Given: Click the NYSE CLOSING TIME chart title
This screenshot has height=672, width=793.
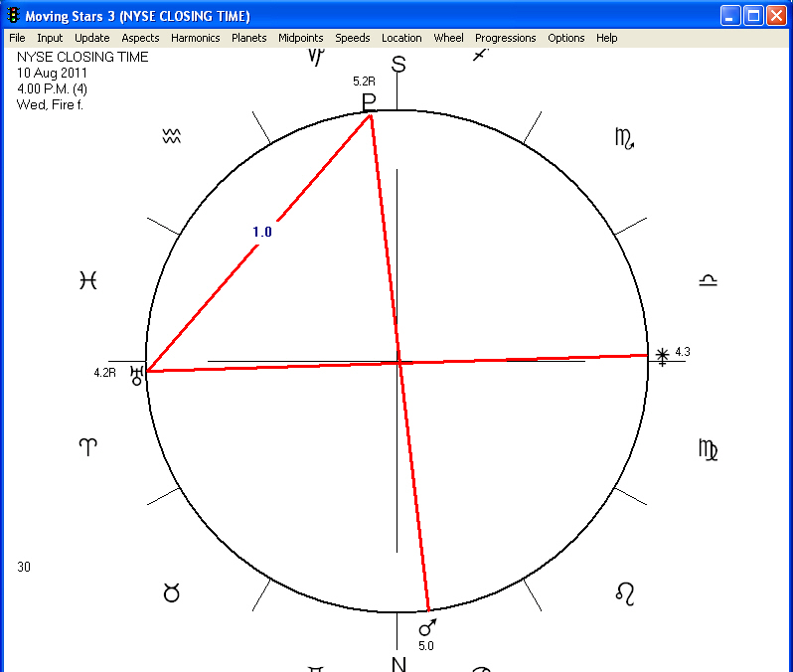Looking at the screenshot, I should pos(82,57).
